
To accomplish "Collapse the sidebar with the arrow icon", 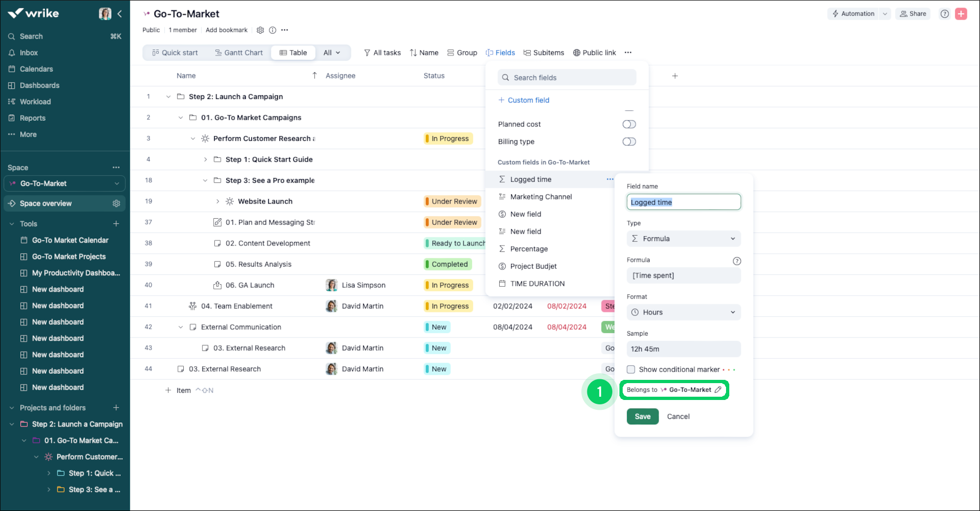I will point(120,14).
